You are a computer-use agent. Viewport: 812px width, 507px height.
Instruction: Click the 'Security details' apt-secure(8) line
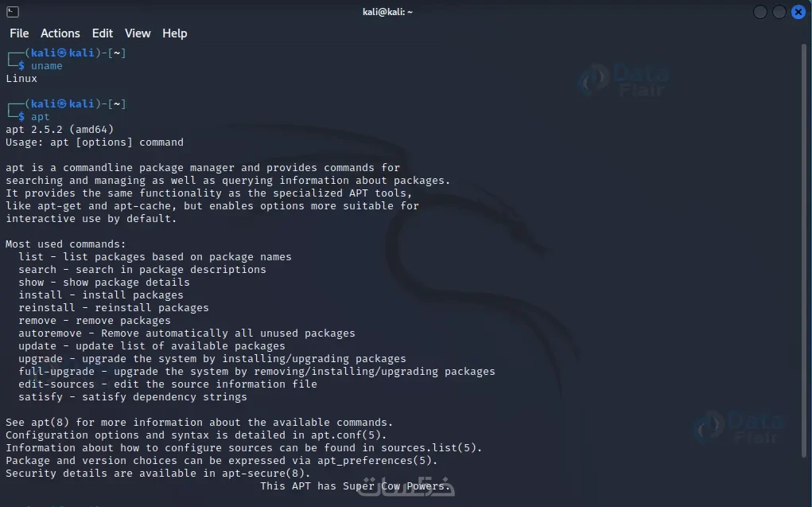click(158, 473)
